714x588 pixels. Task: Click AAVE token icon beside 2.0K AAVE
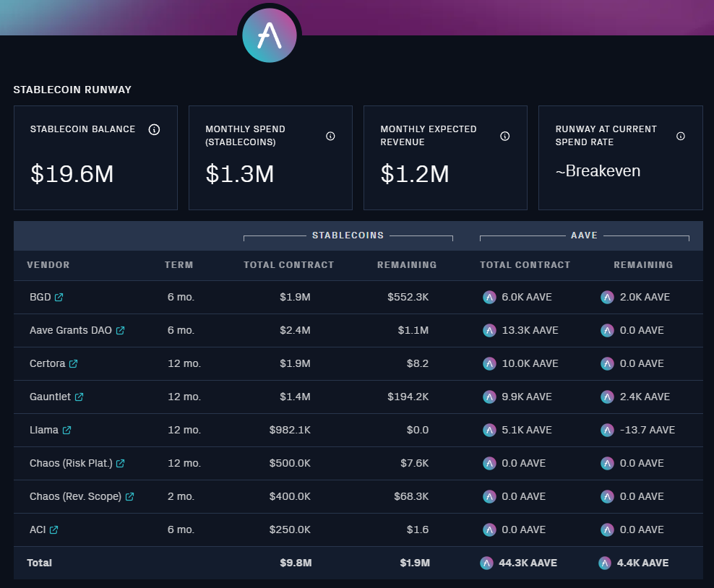(x=608, y=297)
